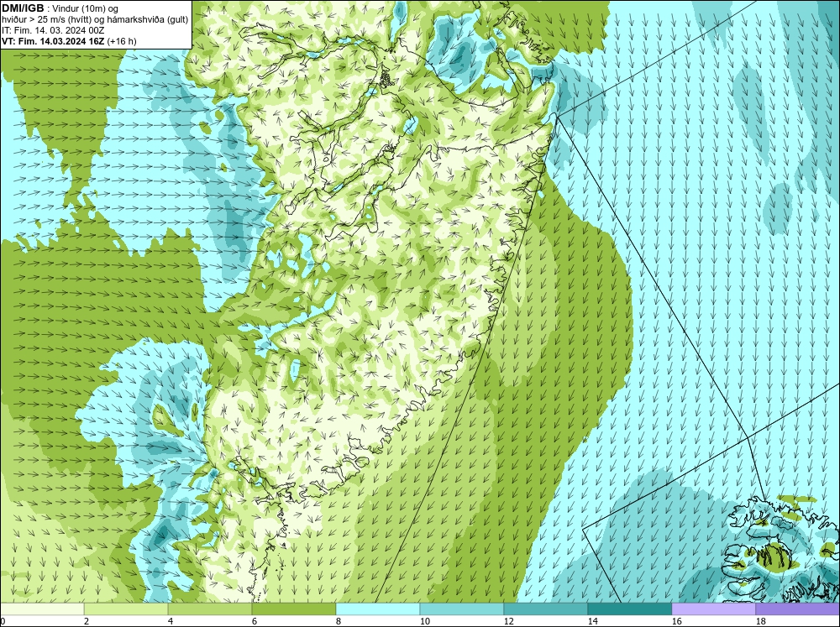Click the 12–14 m/s medium teal legend swatch

(546, 609)
